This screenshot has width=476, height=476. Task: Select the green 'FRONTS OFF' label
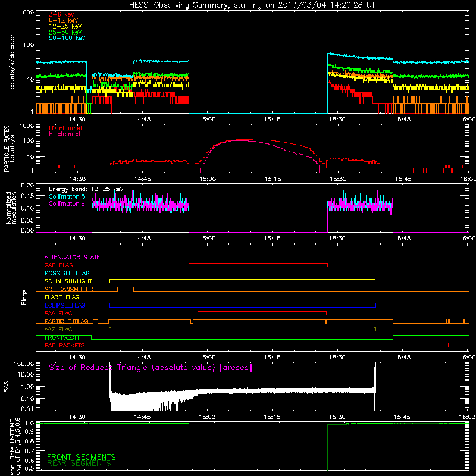(x=62, y=337)
